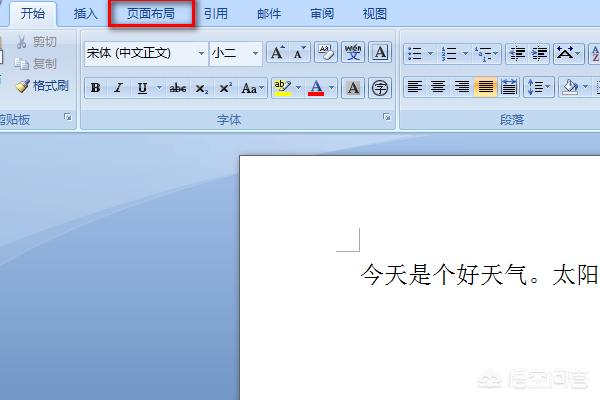600x400 pixels.
Task: Toggle Italic formatting
Action: 119,88
